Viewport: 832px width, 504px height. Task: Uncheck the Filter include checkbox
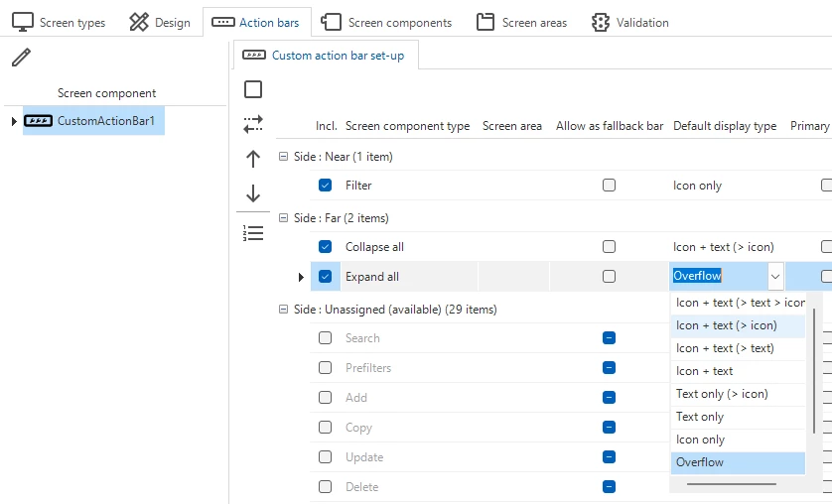pos(325,186)
